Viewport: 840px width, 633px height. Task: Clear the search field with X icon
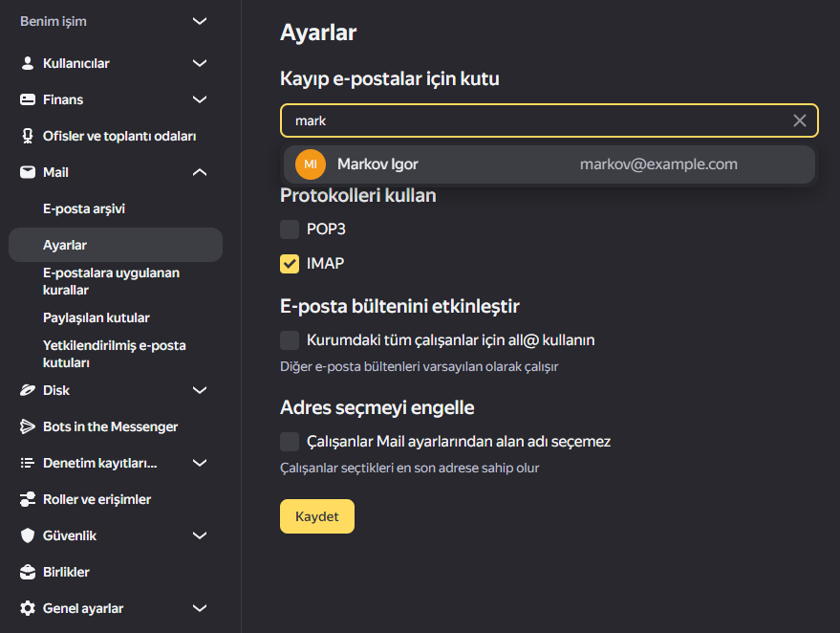(800, 120)
